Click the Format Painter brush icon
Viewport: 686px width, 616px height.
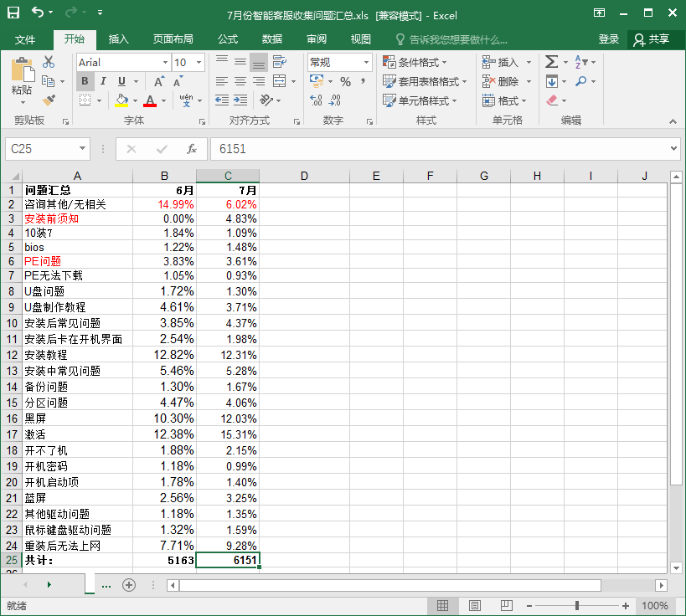(48, 100)
